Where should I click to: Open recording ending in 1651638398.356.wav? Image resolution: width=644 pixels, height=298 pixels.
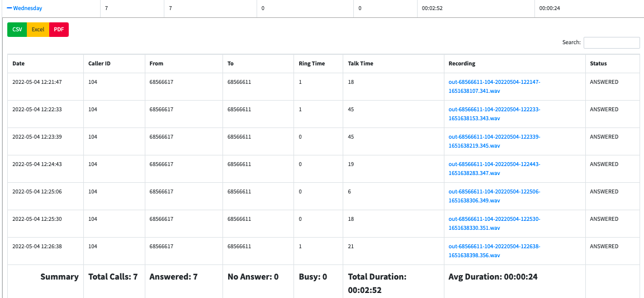click(x=495, y=250)
